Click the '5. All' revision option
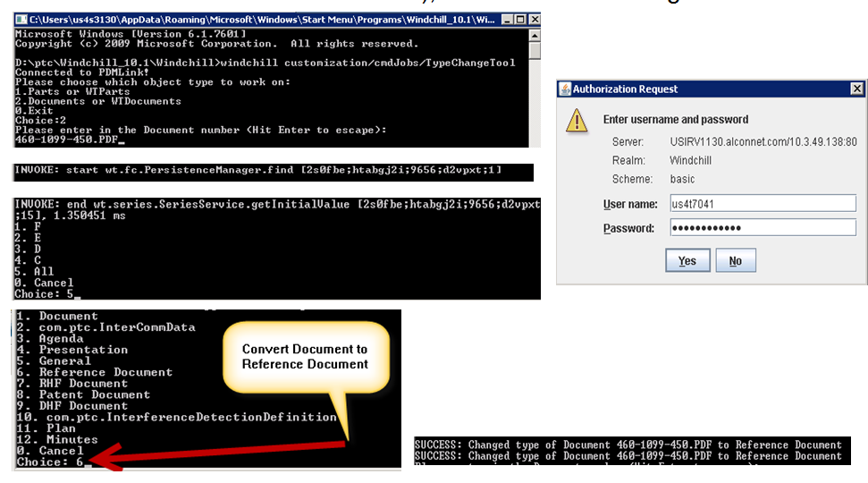This screenshot has height=483, width=868. tap(34, 271)
